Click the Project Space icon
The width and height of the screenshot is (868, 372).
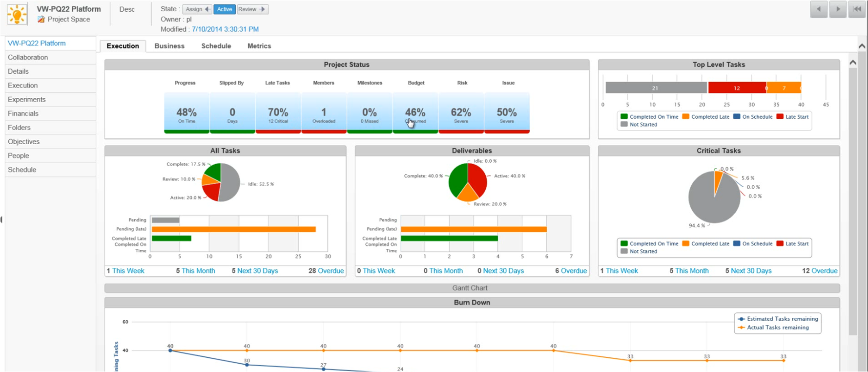point(41,20)
